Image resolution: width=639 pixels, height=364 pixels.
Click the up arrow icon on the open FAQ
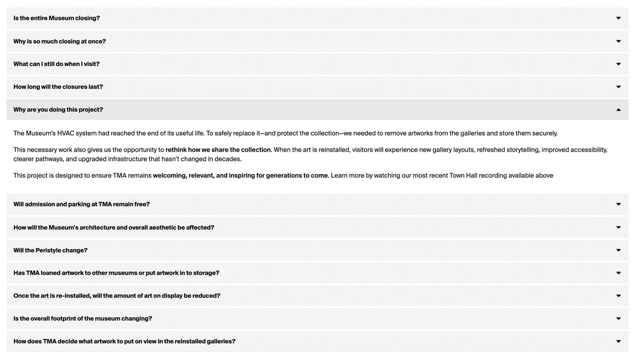618,110
